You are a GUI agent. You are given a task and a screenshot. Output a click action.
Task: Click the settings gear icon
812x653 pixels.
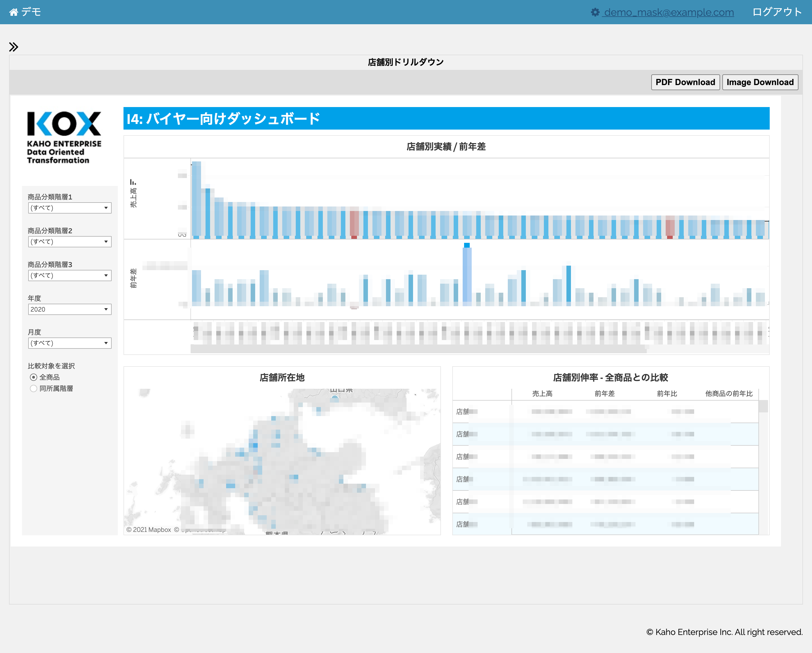pyautogui.click(x=595, y=12)
